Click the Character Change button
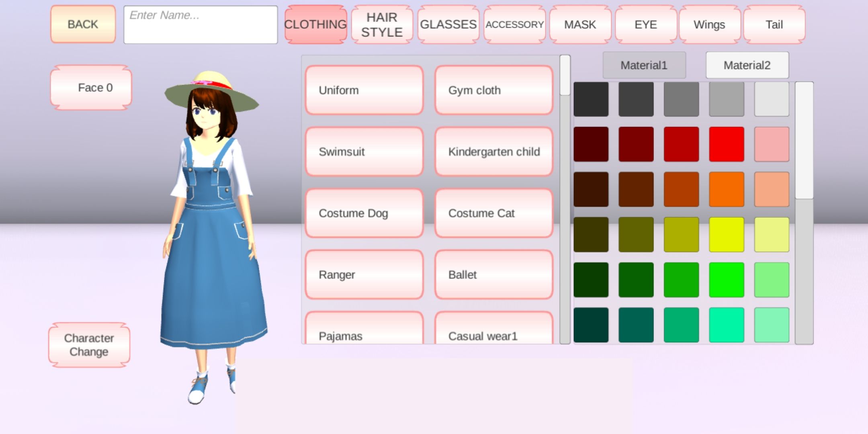This screenshot has height=434, width=868. point(89,345)
